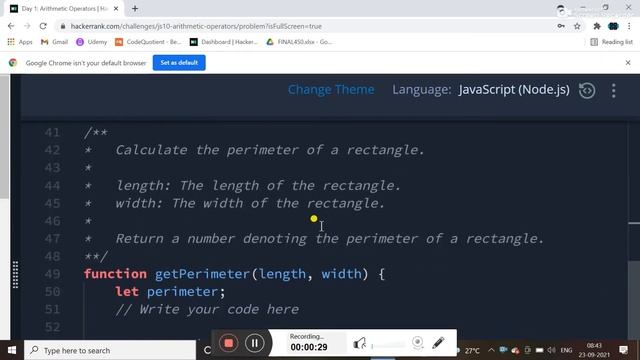This screenshot has width=640, height=360.
Task: Dismiss the default browser notification bar
Action: pyautogui.click(x=628, y=62)
